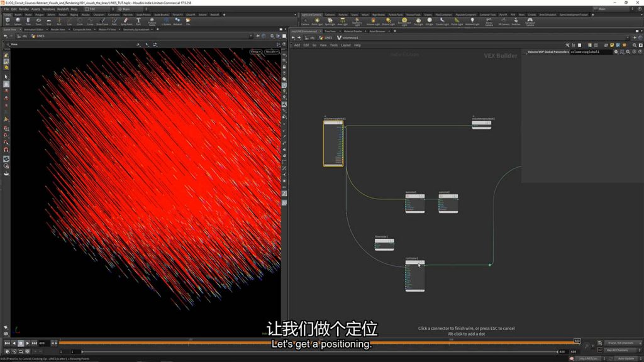The height and width of the screenshot is (362, 644).
Task: Open parameter gear menu for volumevopglobal1
Action: [x=616, y=52]
